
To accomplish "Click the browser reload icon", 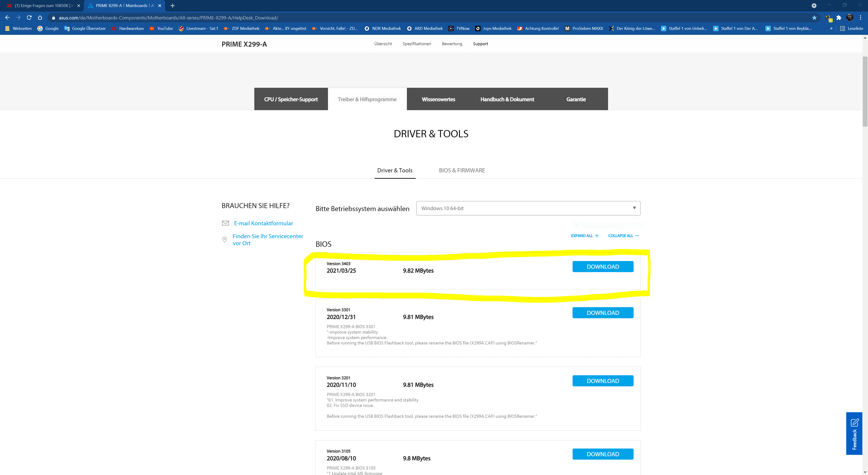I will 29,18.
